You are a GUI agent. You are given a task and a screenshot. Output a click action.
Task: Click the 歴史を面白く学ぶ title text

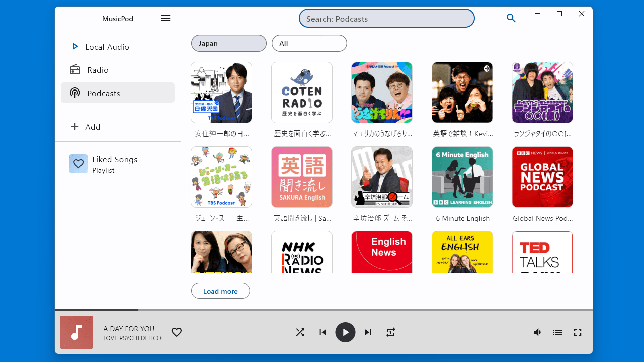point(302,134)
